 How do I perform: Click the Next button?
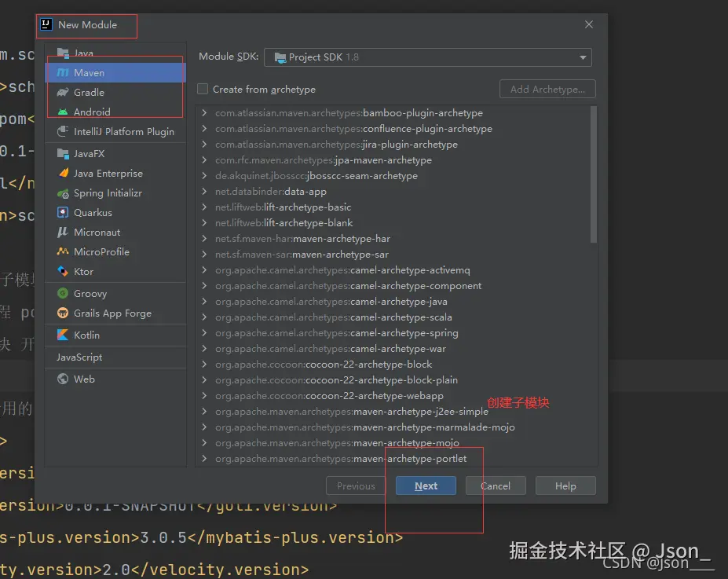point(426,486)
